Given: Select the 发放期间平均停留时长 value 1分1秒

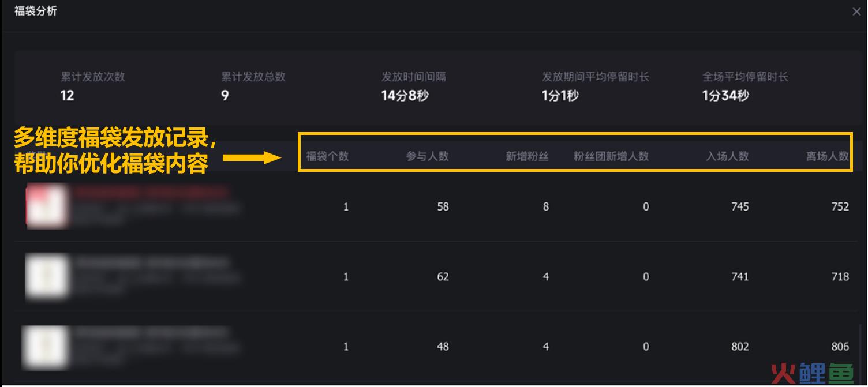Looking at the screenshot, I should (x=560, y=96).
